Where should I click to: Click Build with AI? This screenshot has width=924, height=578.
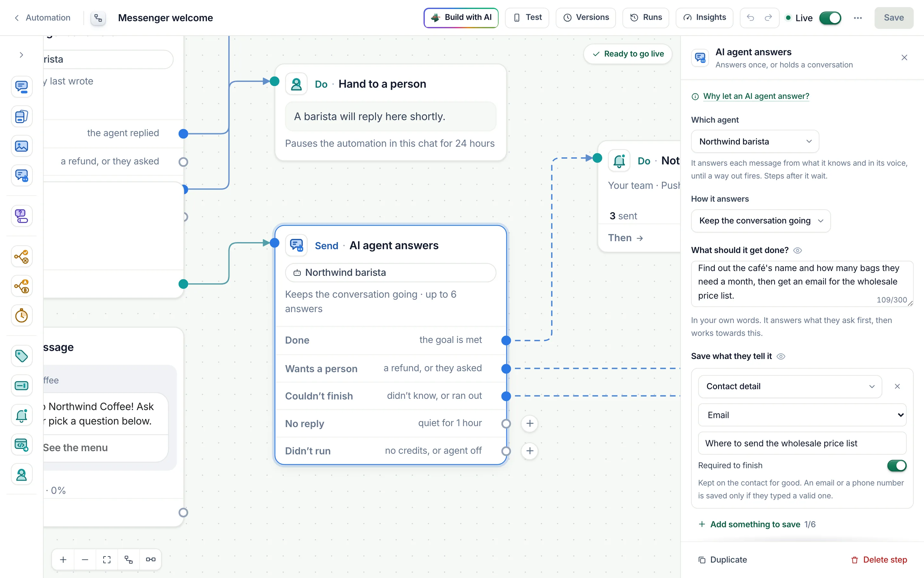(461, 18)
